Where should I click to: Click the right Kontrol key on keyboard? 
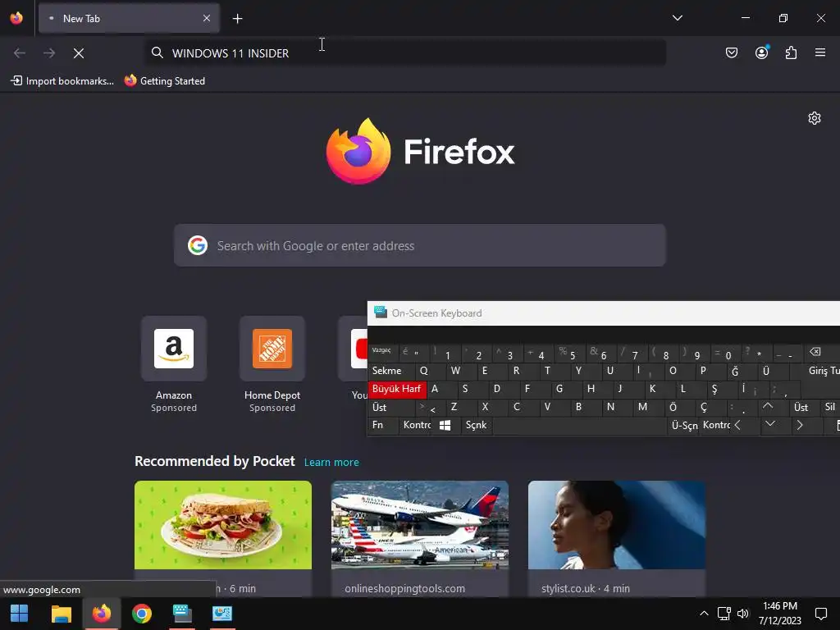coord(715,426)
